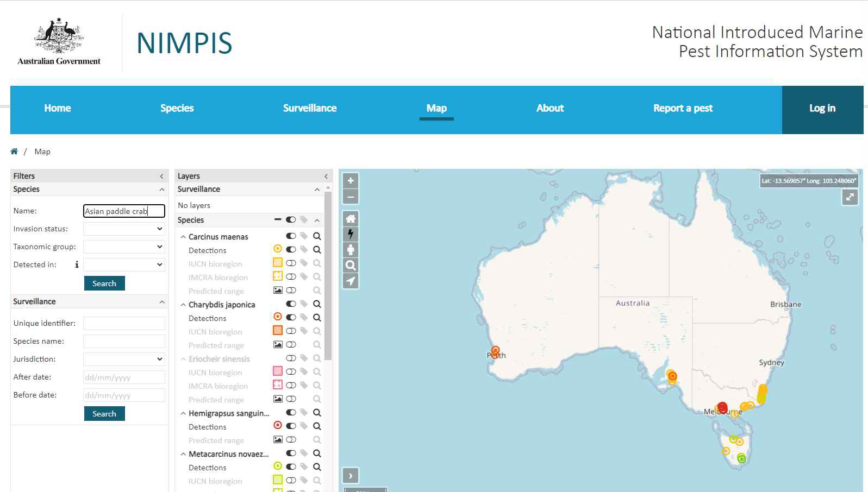Open the fullscreen map view
This screenshot has height=492, width=868.
(x=850, y=197)
